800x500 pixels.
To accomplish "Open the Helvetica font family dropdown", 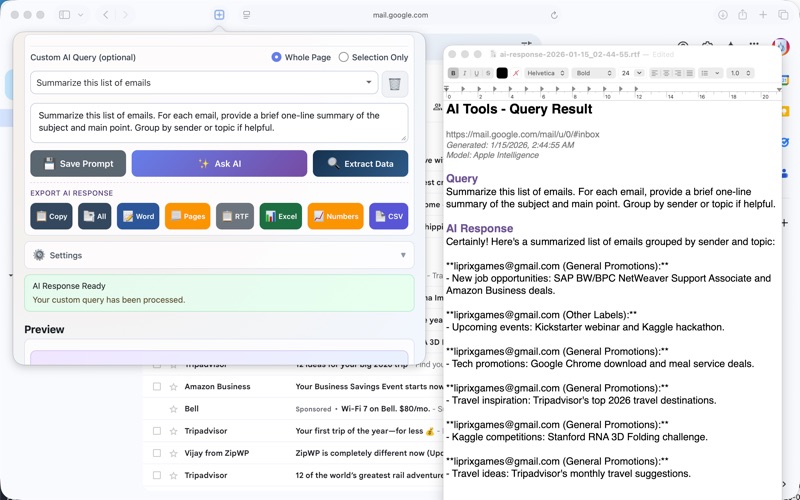I will (546, 73).
